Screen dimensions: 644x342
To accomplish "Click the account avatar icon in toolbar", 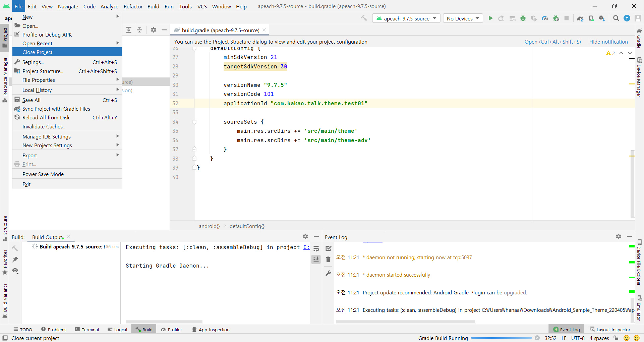I will 638,18.
